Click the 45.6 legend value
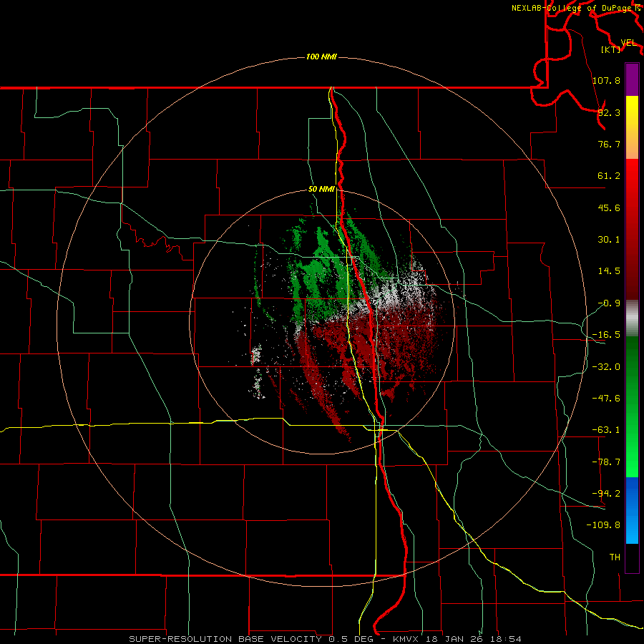 [x=609, y=208]
